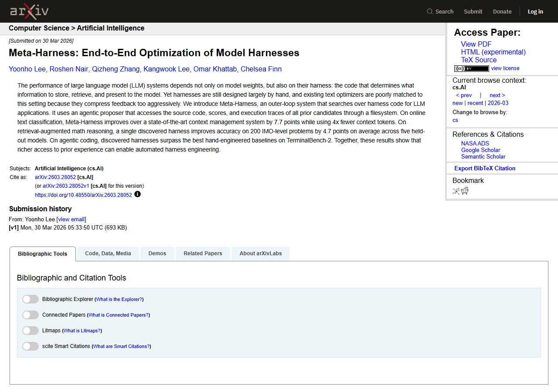The height and width of the screenshot is (392, 558).
Task: Click Submit in the top navigation
Action: [x=473, y=11]
